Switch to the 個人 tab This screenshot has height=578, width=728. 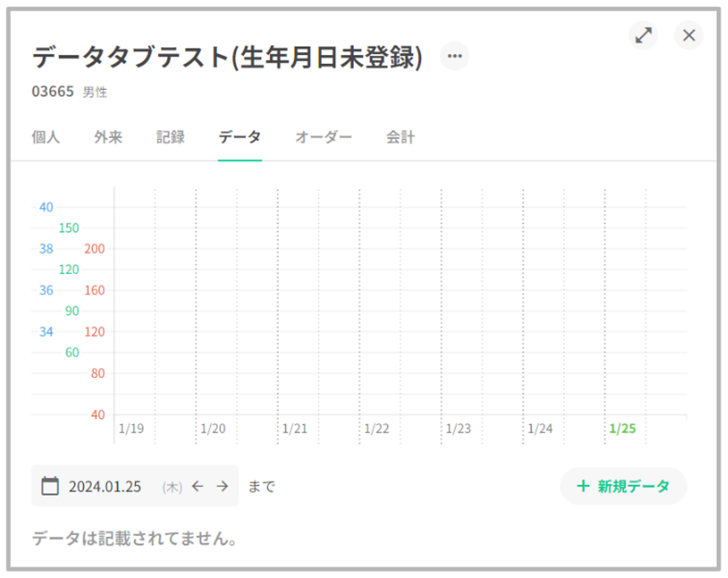click(x=46, y=137)
